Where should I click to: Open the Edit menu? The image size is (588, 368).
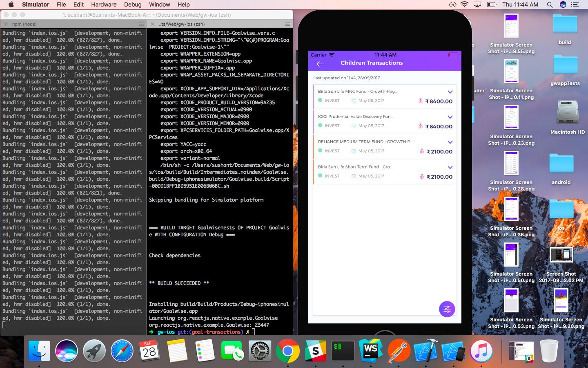[78, 4]
